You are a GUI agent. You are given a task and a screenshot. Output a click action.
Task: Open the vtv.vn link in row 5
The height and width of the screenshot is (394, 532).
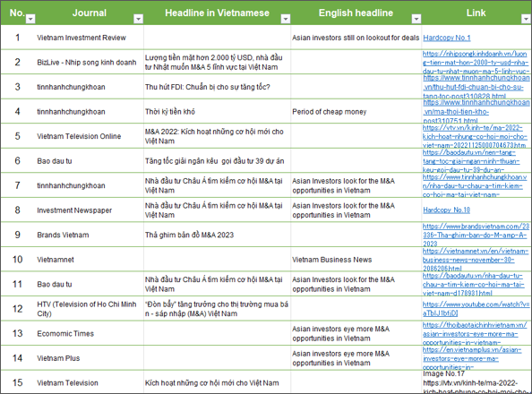475,136
